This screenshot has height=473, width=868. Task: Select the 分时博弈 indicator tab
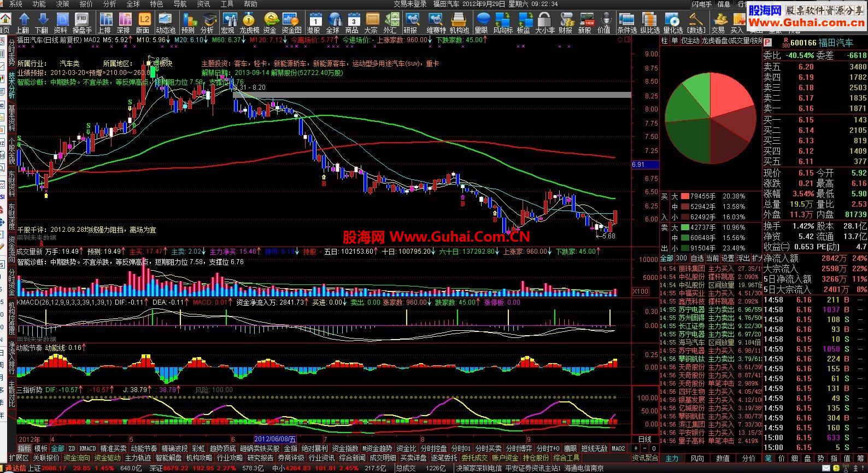point(519,448)
